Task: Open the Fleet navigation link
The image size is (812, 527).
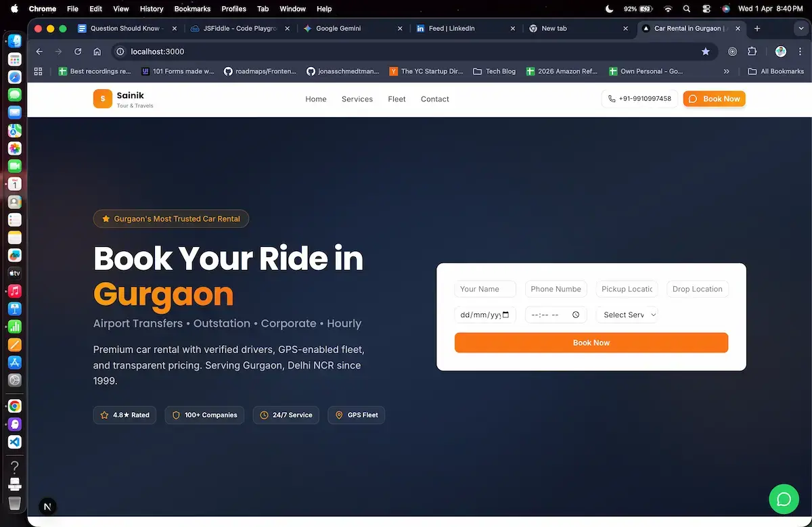Action: point(397,99)
